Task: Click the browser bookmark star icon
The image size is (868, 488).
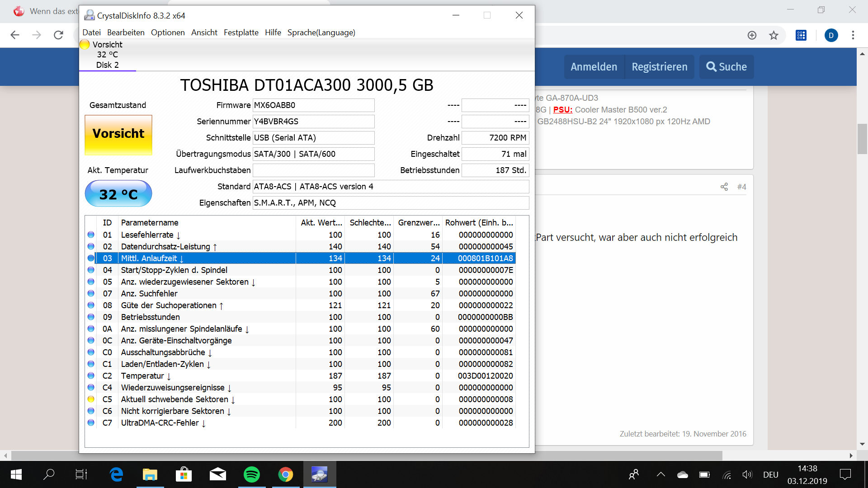Action: click(x=774, y=35)
